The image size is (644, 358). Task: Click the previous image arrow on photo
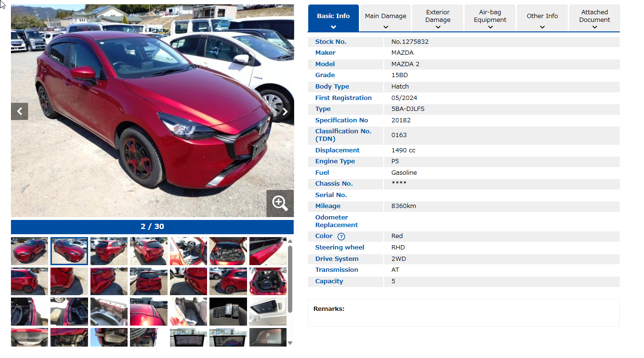coord(20,111)
